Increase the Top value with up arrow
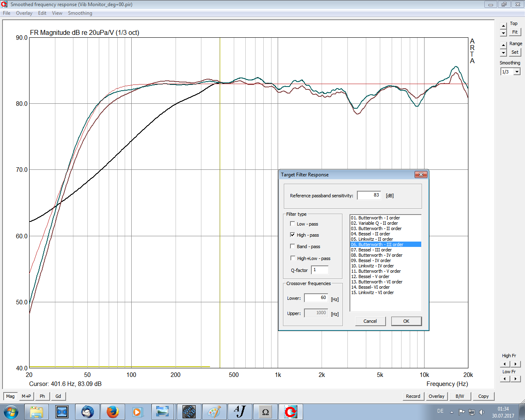The image size is (525, 420). point(504,26)
